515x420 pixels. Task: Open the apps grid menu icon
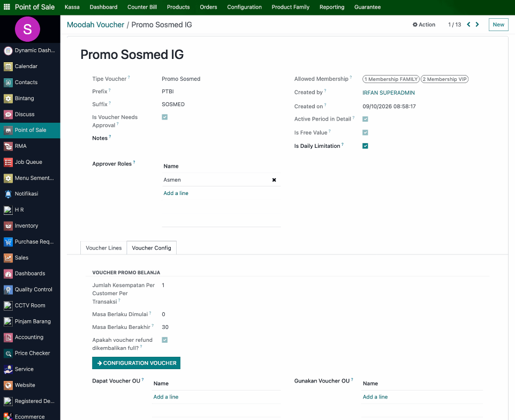click(6, 7)
